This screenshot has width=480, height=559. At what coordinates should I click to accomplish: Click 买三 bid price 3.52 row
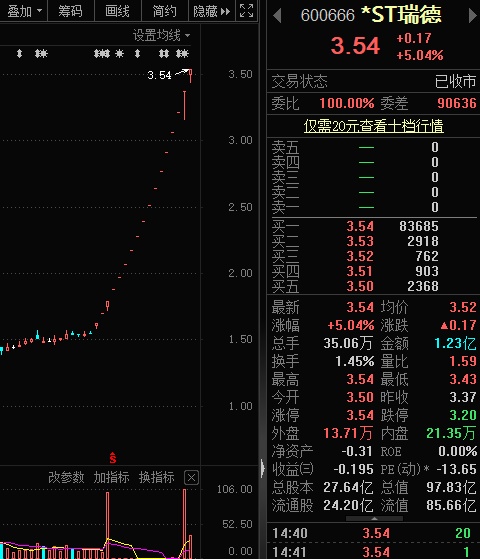(x=373, y=256)
